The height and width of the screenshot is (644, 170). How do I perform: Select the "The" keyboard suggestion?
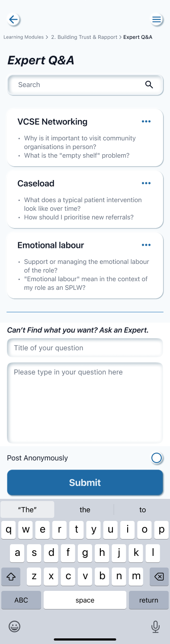[27, 510]
